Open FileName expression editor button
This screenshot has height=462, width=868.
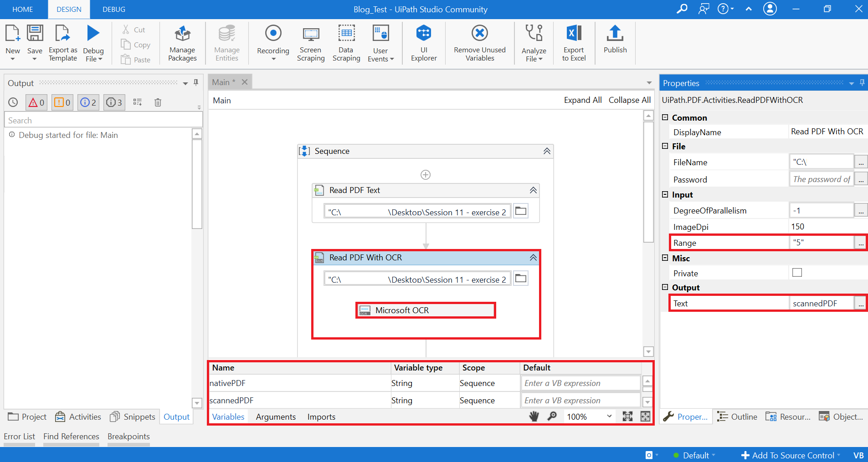point(861,162)
